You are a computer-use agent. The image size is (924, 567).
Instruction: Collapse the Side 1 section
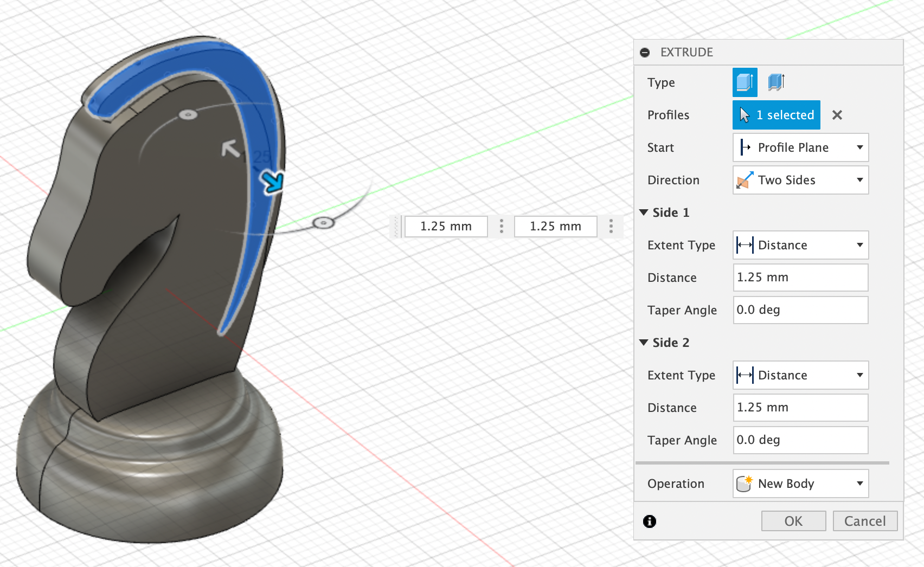(644, 212)
